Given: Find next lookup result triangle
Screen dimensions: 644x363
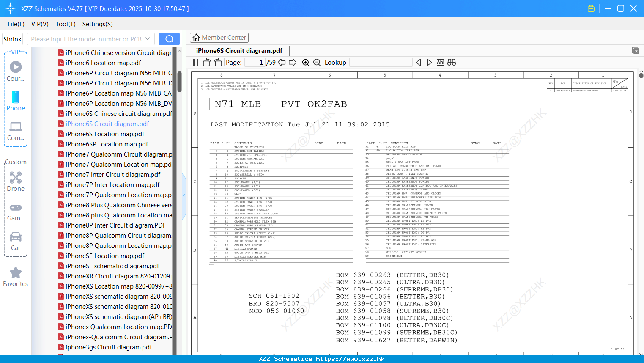Looking at the screenshot, I should pyautogui.click(x=429, y=63).
